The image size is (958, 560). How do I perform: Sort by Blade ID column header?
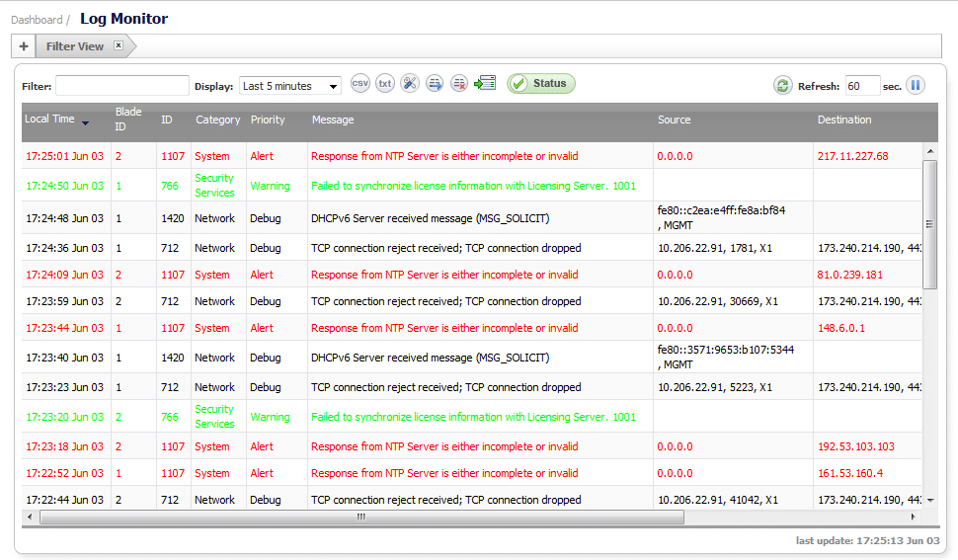coord(128,120)
